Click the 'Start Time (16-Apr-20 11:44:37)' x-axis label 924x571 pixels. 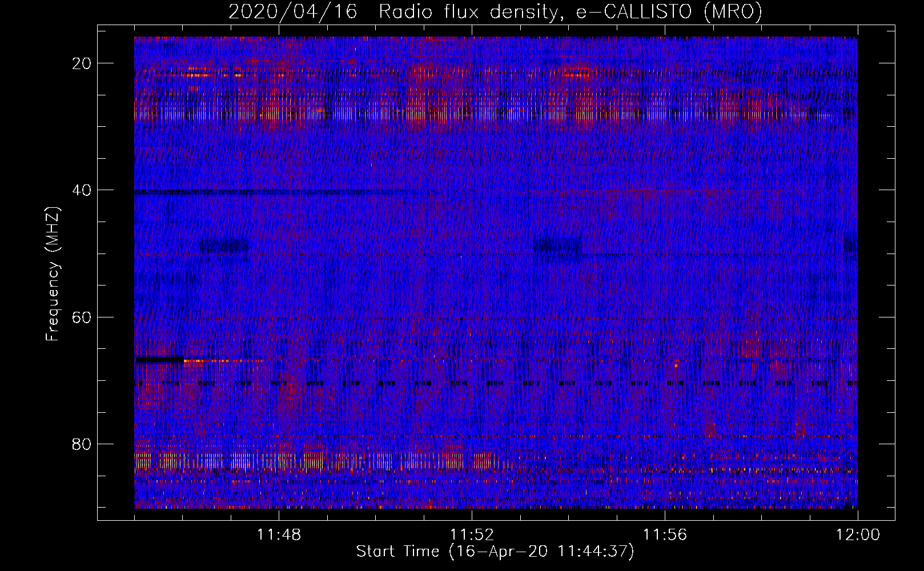(495, 552)
